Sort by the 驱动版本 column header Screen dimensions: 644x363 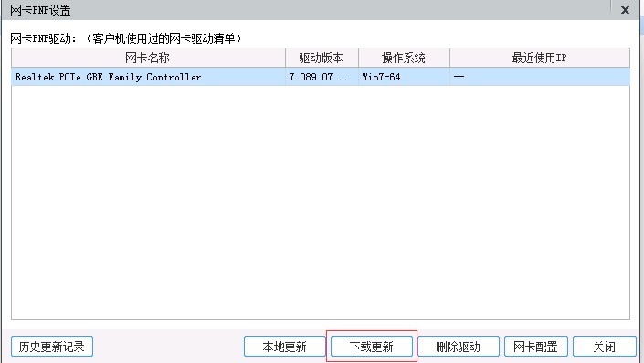click(322, 58)
